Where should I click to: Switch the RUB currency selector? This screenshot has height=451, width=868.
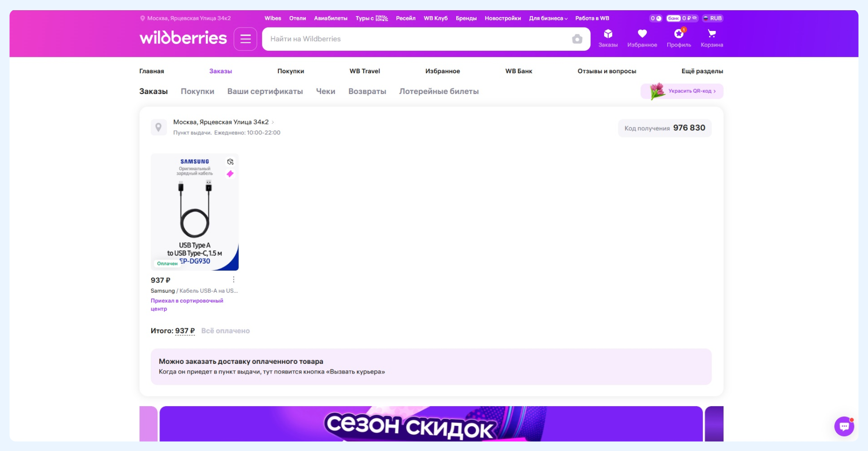click(x=713, y=18)
